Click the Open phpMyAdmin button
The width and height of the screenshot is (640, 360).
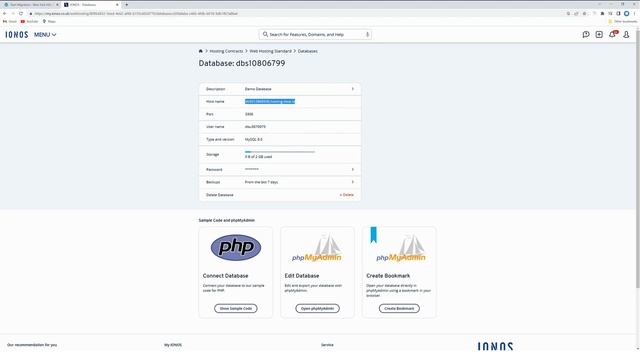pos(318,309)
